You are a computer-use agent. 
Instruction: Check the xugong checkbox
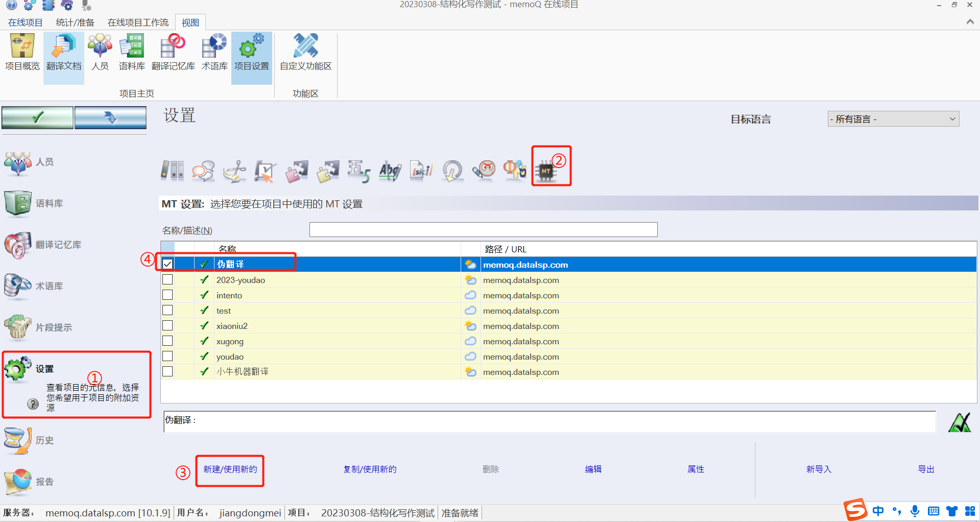tap(168, 341)
